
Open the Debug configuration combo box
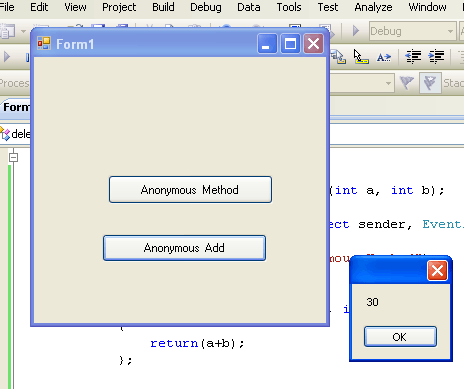click(413, 31)
